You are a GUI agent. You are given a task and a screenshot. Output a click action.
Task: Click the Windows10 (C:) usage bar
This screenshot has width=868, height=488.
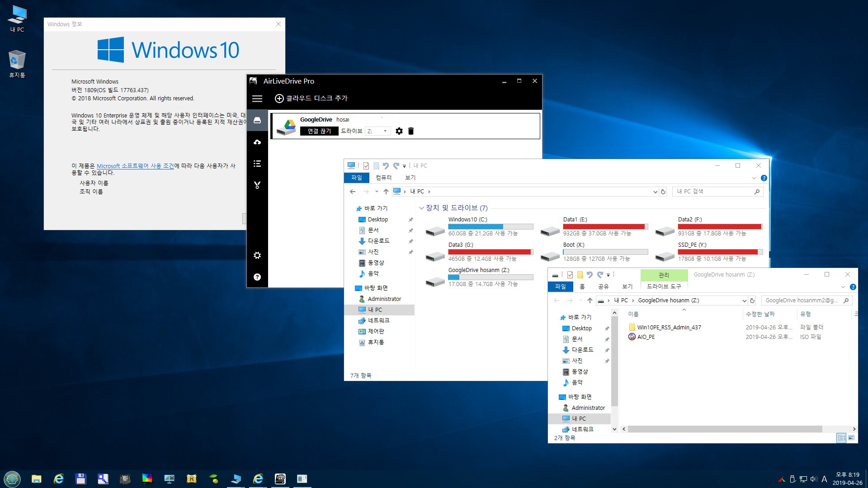pyautogui.click(x=491, y=226)
